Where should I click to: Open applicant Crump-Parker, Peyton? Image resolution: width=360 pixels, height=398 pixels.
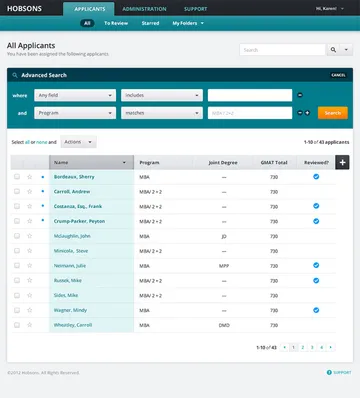coord(79,221)
